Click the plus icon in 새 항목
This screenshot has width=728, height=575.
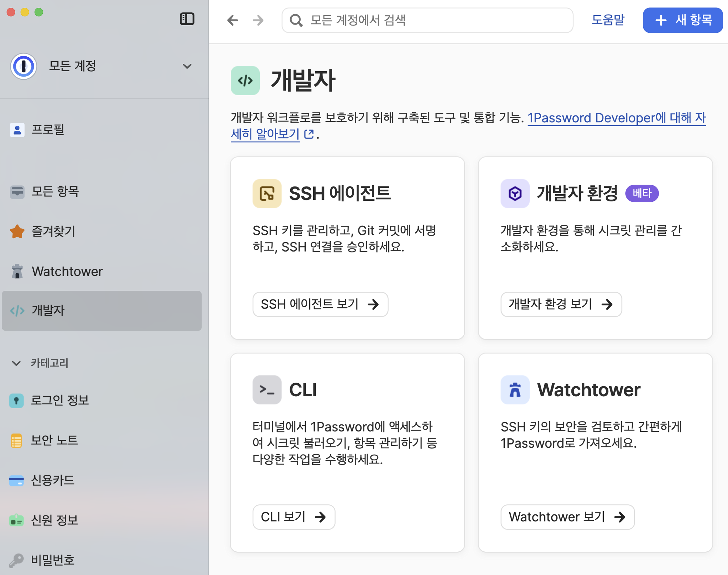click(x=661, y=20)
